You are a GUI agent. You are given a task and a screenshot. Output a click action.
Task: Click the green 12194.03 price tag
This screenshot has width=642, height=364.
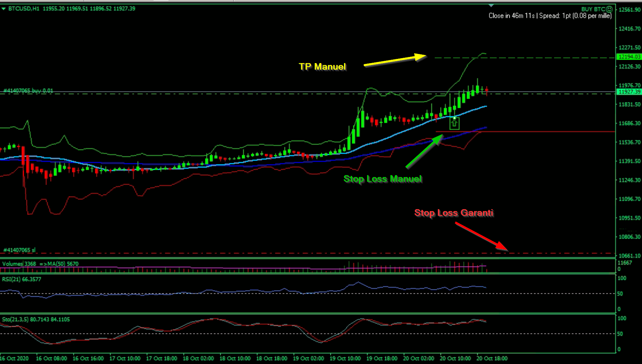[x=629, y=57]
